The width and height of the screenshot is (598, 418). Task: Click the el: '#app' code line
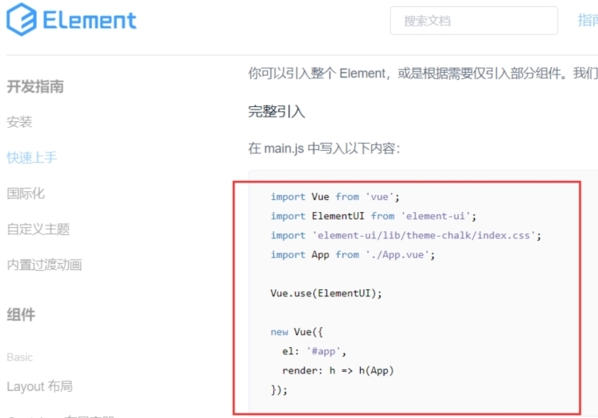[x=314, y=351]
